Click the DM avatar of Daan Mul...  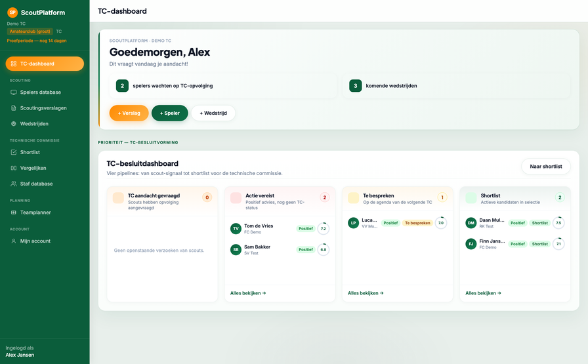tap(471, 223)
